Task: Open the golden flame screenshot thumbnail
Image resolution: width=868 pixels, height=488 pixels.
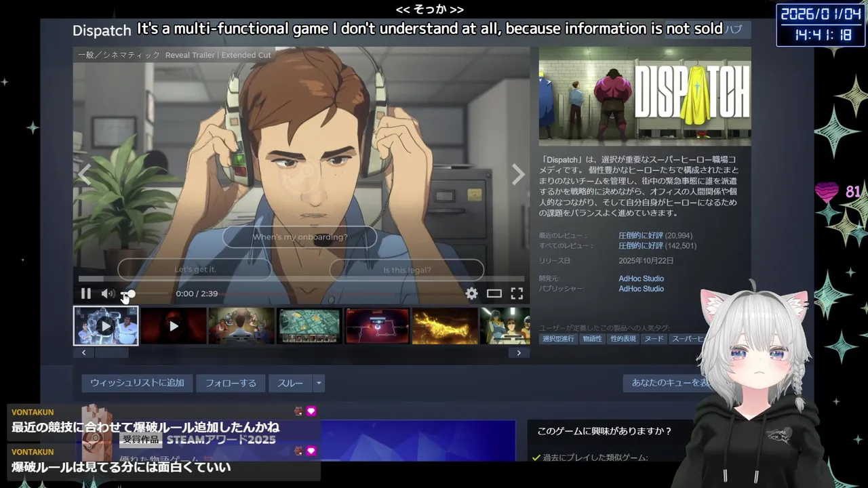Action: [445, 326]
